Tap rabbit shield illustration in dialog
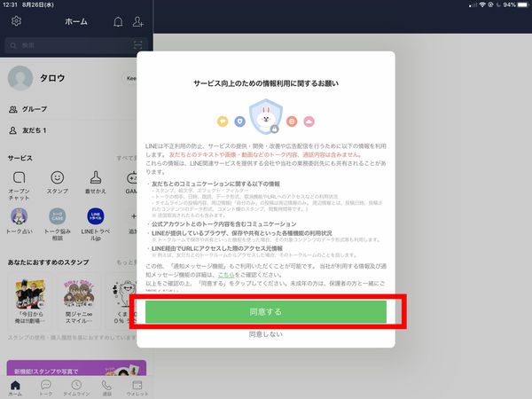Viewport: 532px width, 399px height. click(x=266, y=116)
